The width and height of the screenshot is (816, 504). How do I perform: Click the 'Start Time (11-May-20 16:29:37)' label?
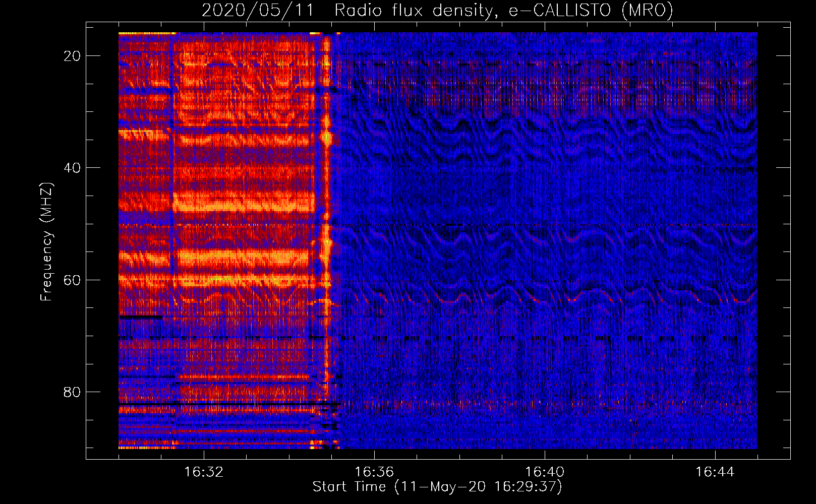[x=437, y=487]
